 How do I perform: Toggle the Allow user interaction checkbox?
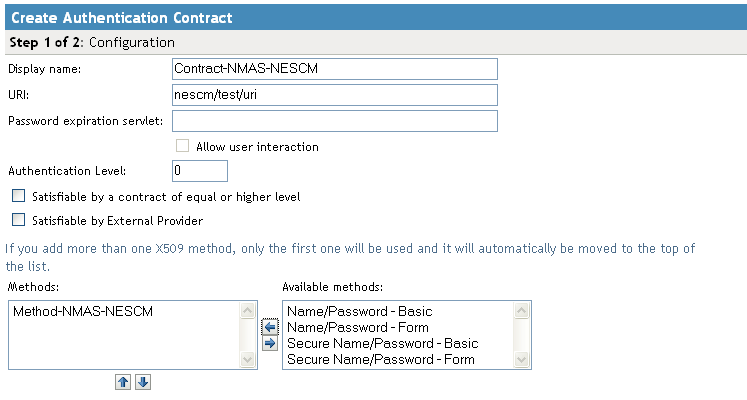182,146
